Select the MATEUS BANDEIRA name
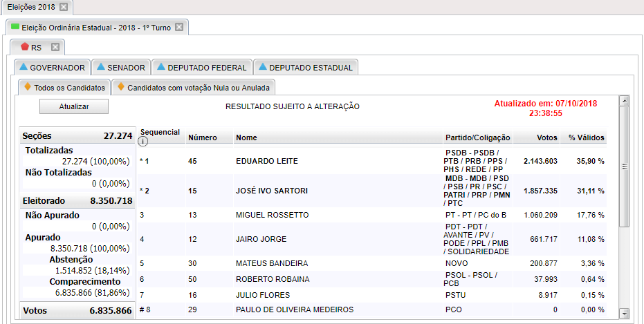Screen dimensions: 644x324 (x=272, y=263)
